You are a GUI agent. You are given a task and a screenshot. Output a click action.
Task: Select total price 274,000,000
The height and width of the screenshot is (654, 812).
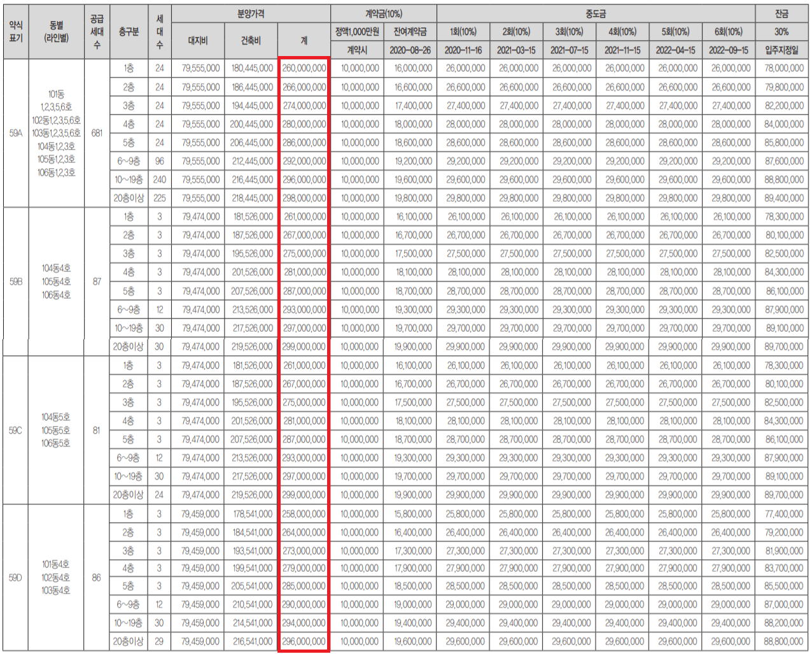click(304, 105)
